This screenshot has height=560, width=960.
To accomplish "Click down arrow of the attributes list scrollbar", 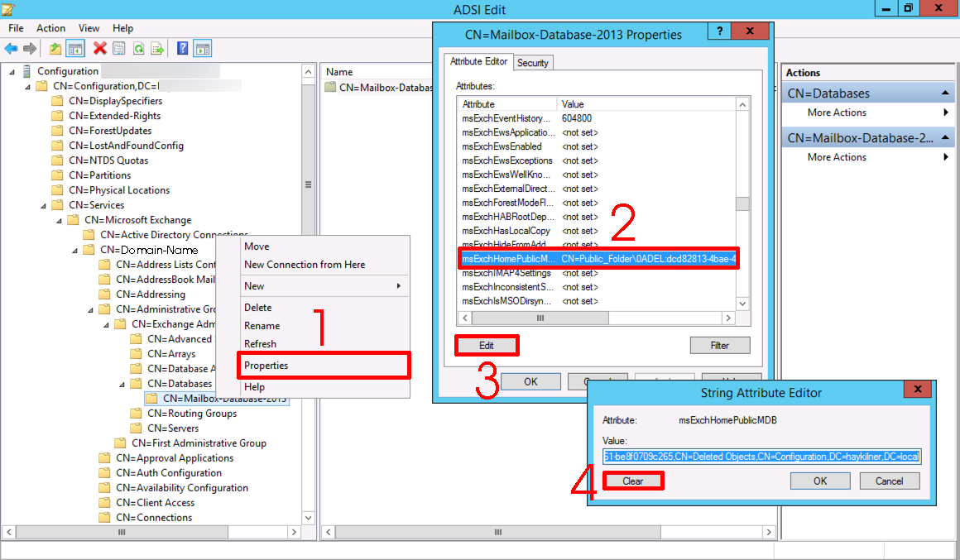I will tap(742, 304).
